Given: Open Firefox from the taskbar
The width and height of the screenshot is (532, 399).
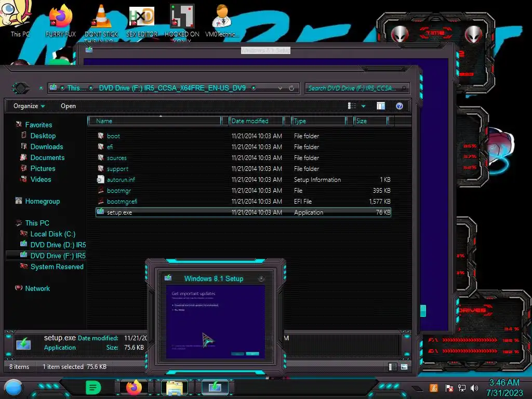Looking at the screenshot, I should click(134, 387).
